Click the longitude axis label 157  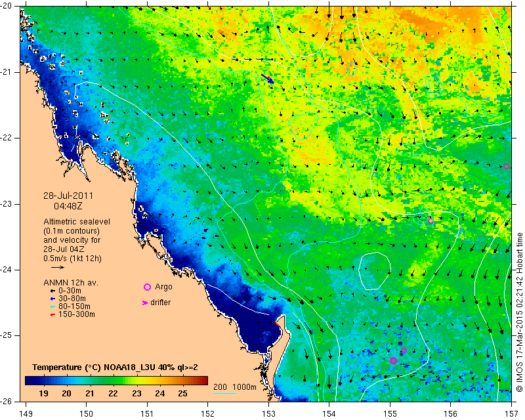click(x=512, y=414)
